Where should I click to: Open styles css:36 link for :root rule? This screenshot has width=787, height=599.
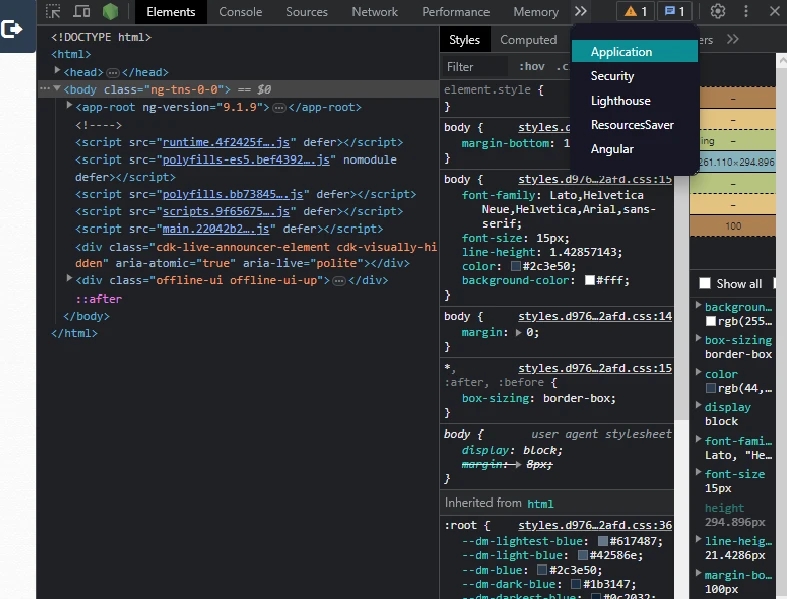pos(595,525)
